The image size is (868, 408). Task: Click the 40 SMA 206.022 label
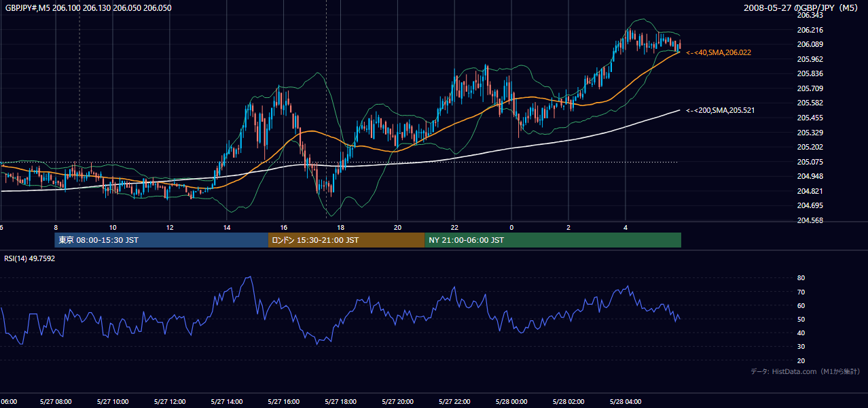pyautogui.click(x=719, y=52)
